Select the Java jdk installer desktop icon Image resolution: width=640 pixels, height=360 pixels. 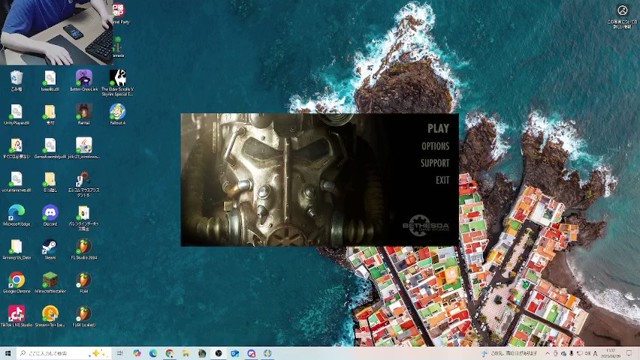point(84,148)
